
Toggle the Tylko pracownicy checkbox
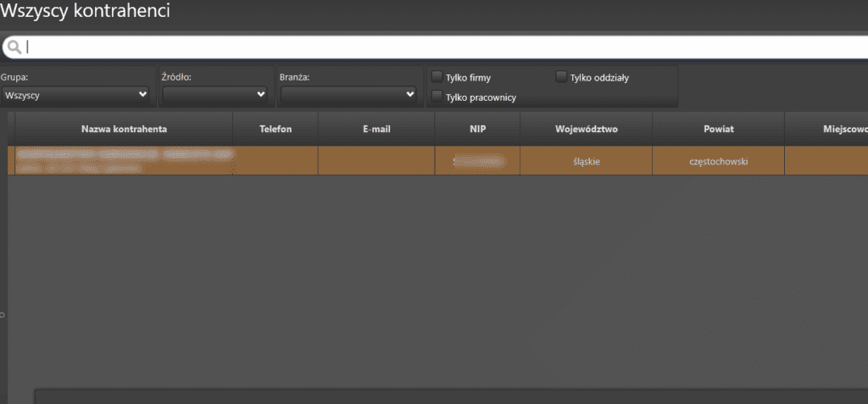(x=437, y=97)
